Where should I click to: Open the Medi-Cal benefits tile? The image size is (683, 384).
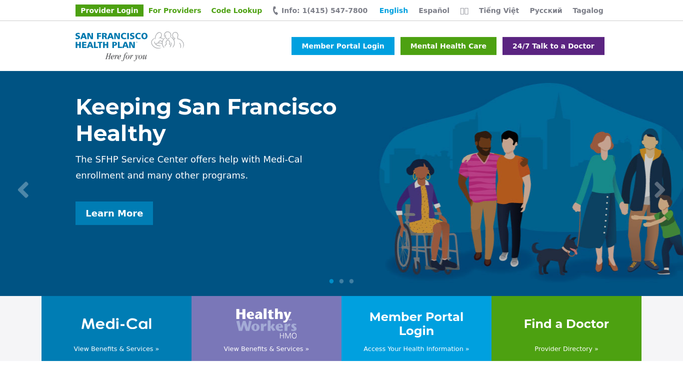coord(116,328)
